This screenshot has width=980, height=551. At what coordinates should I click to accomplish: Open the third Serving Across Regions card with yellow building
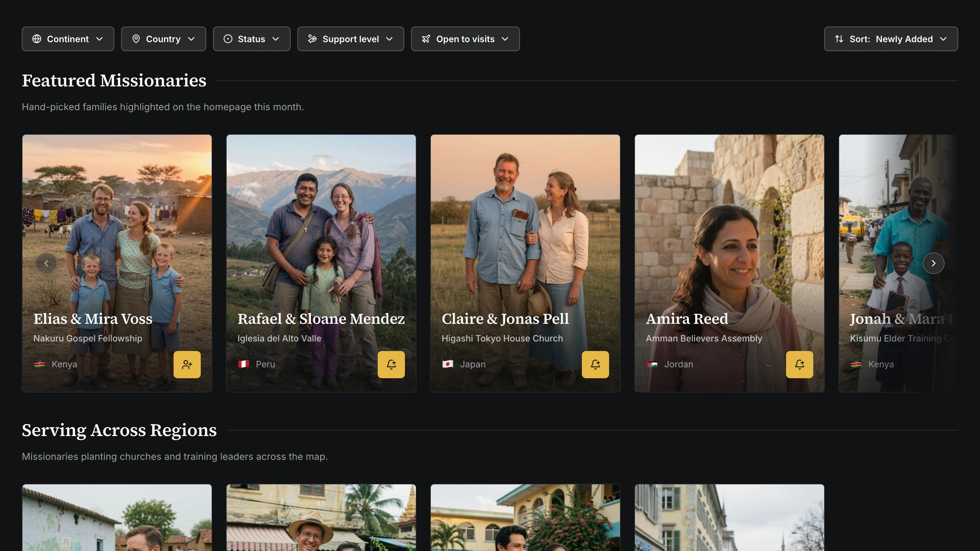pos(525,518)
